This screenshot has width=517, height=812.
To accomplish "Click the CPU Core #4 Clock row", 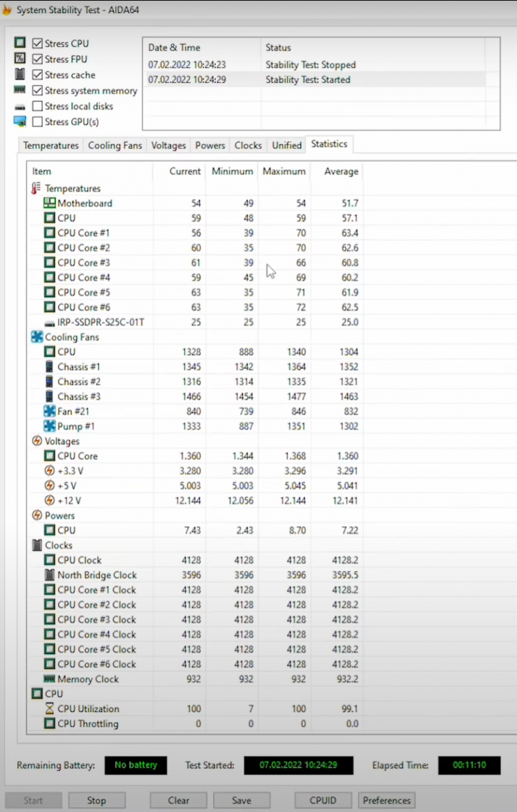I will click(x=196, y=635).
